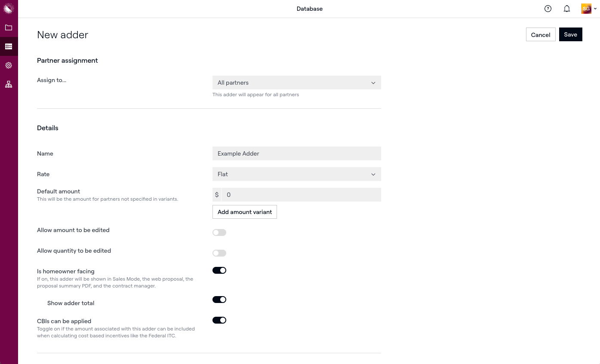Open the SG user avatar menu
The width and height of the screenshot is (600, 364).
(586, 9)
